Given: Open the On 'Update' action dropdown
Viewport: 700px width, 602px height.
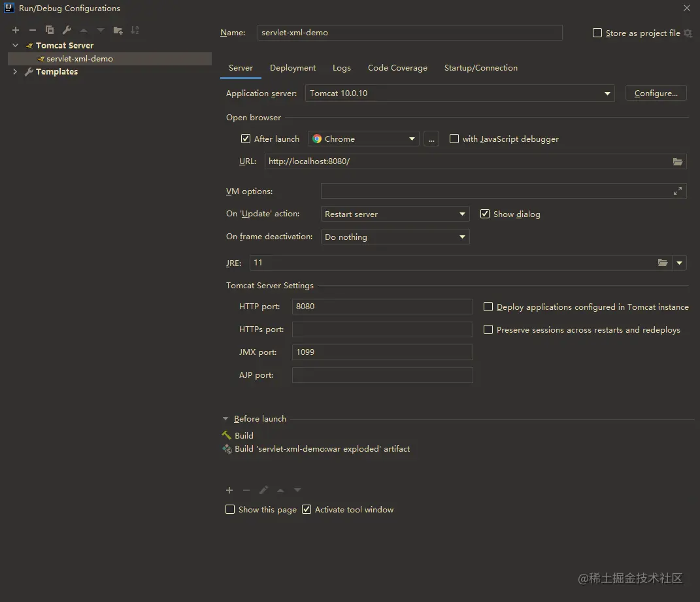Looking at the screenshot, I should tap(395, 214).
